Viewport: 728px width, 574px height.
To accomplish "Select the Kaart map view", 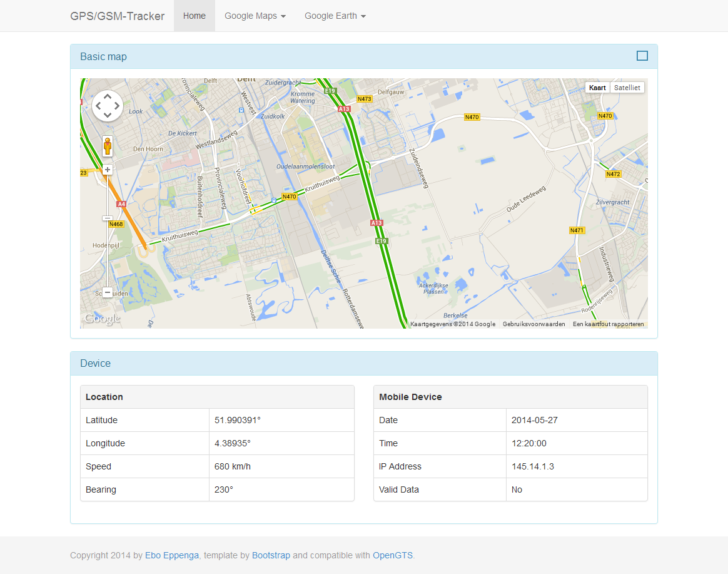I will pyautogui.click(x=597, y=87).
